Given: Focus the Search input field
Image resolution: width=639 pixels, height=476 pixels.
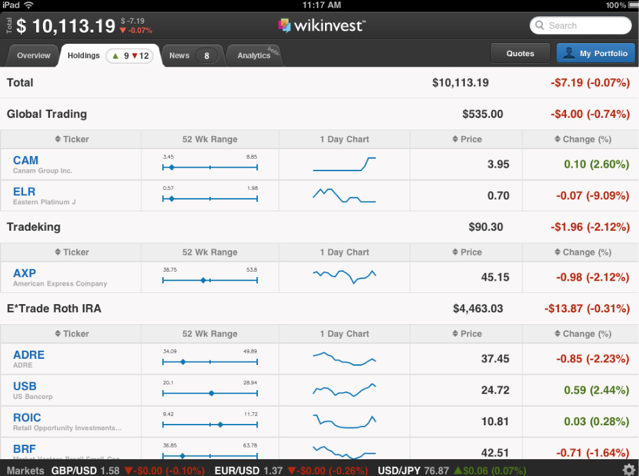Looking at the screenshot, I should (x=581, y=26).
